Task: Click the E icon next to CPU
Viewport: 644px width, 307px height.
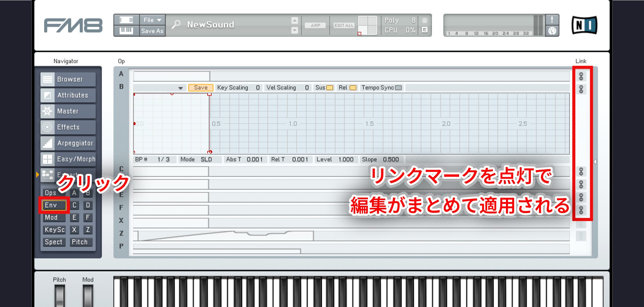Action: [425, 30]
